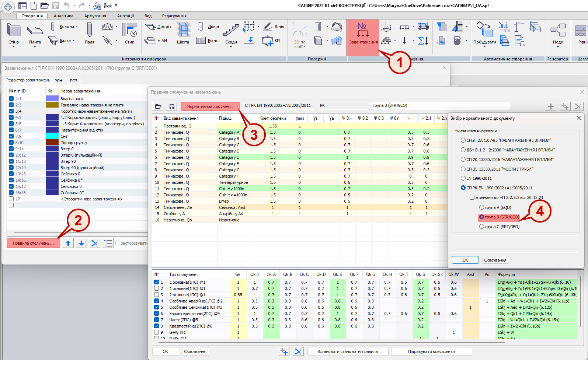
Task: Switch to the Армування ribbon tab
Action: click(95, 16)
